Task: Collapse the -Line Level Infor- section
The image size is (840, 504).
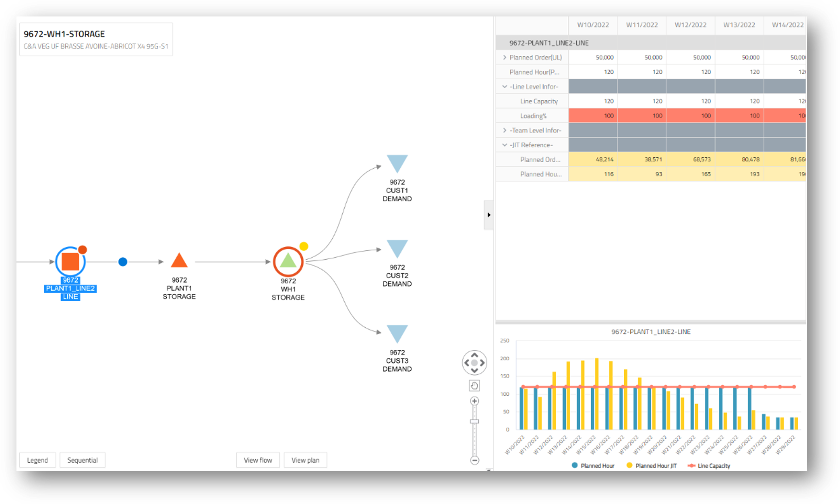Action: (x=505, y=86)
